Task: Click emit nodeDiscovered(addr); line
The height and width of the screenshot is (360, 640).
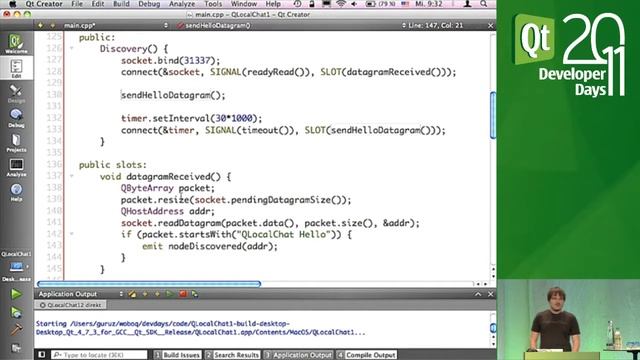Action: coord(210,246)
